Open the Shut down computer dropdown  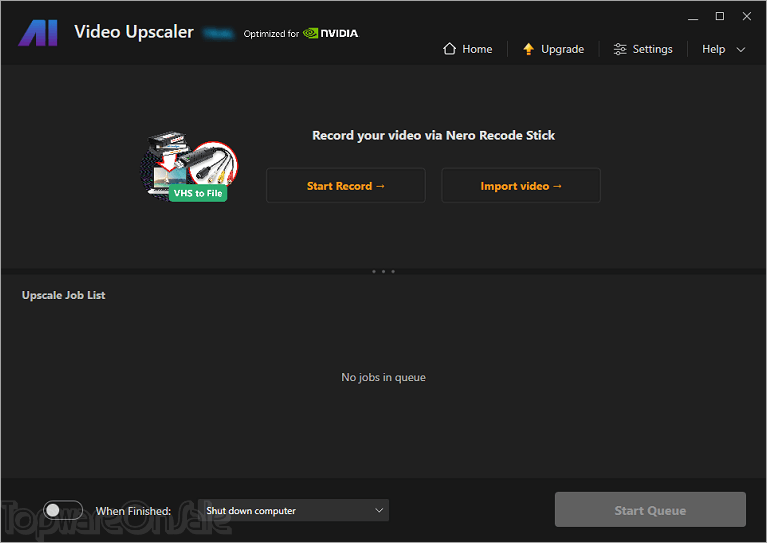[x=295, y=510]
